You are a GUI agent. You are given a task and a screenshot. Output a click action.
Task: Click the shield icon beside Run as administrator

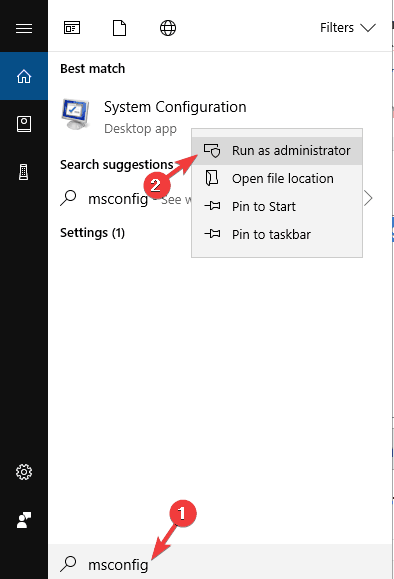pyautogui.click(x=212, y=151)
